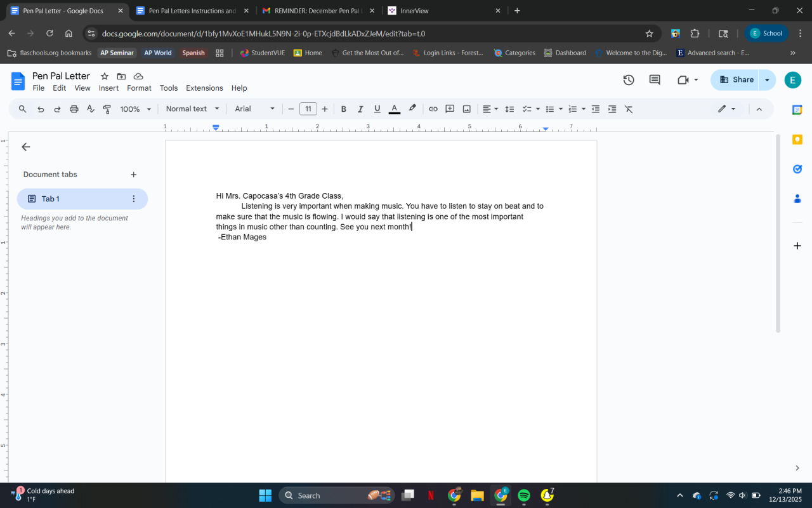This screenshot has height=508, width=812.
Task: Open version history clock icon
Action: [629, 80]
